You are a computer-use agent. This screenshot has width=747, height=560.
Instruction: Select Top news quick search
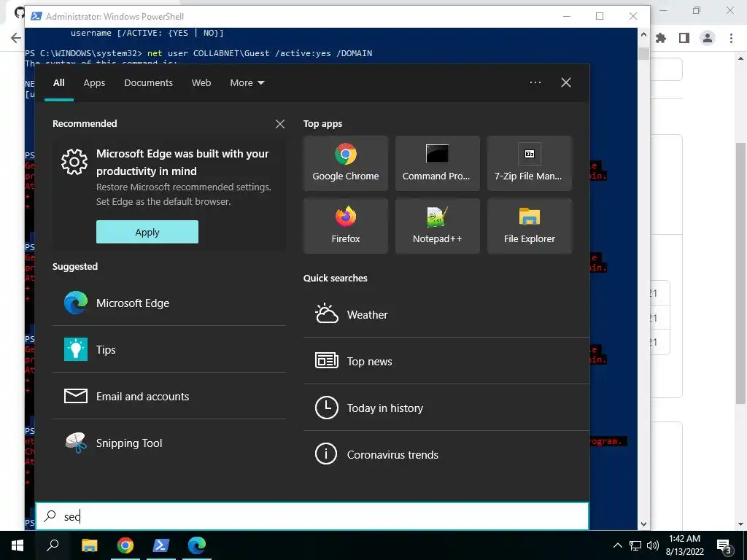(x=446, y=361)
